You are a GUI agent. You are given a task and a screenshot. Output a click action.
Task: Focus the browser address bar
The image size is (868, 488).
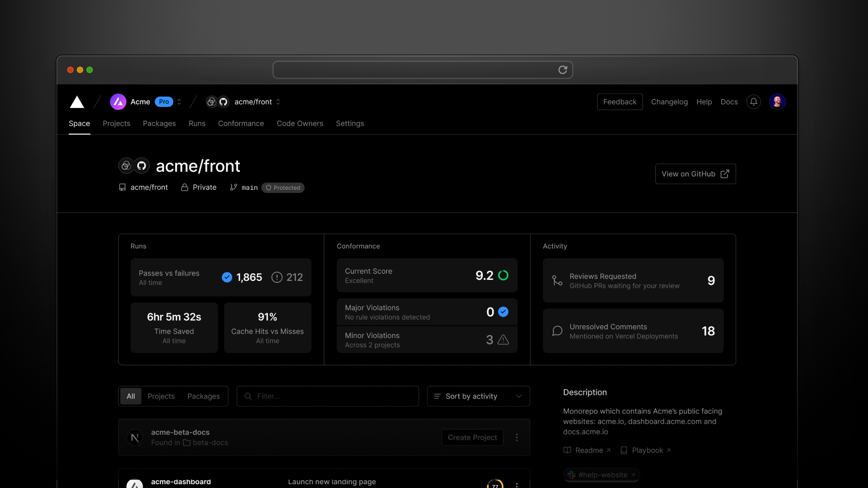click(x=423, y=70)
